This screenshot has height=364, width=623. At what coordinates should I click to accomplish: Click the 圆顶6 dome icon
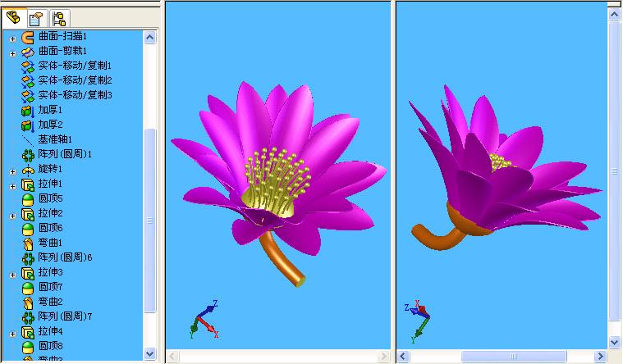pyautogui.click(x=28, y=229)
